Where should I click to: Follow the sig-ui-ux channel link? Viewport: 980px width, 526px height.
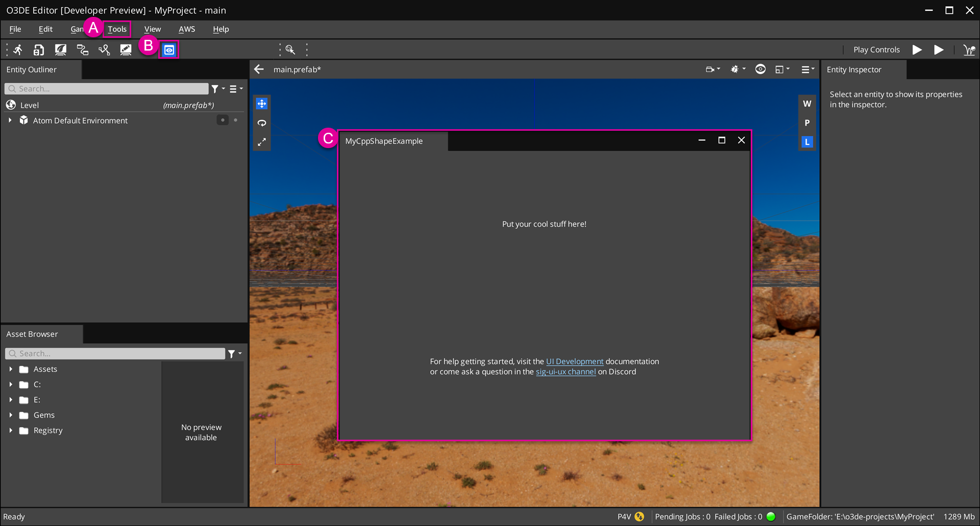point(566,372)
